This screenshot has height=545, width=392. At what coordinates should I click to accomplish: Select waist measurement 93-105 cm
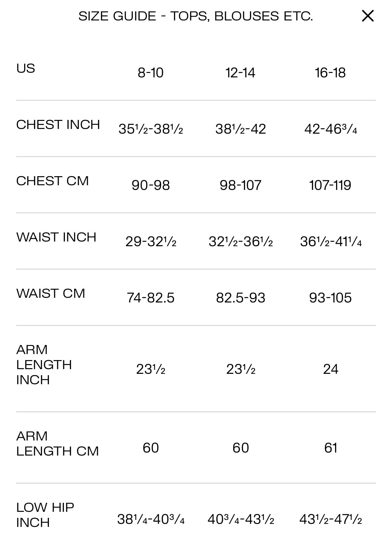(x=330, y=298)
